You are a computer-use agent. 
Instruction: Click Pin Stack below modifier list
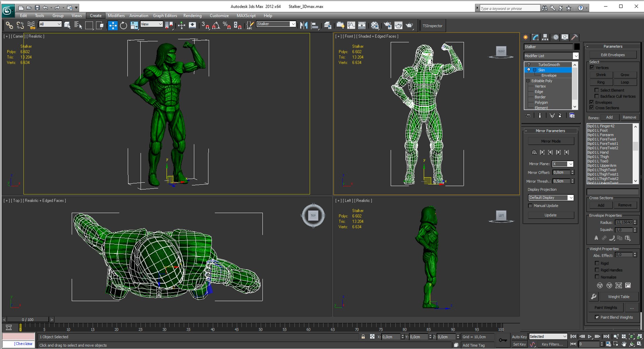click(x=528, y=116)
